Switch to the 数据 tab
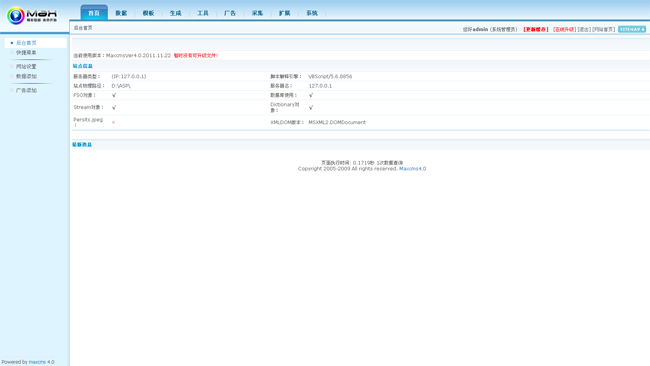 tap(121, 13)
